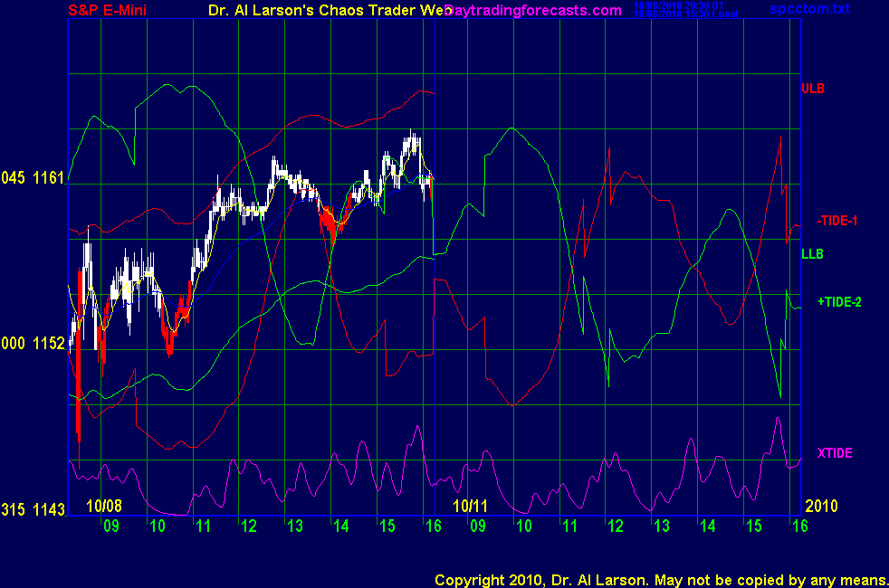
Task: Click the Copyright 2010 Dr. Al Larson notice
Action: coord(661,579)
